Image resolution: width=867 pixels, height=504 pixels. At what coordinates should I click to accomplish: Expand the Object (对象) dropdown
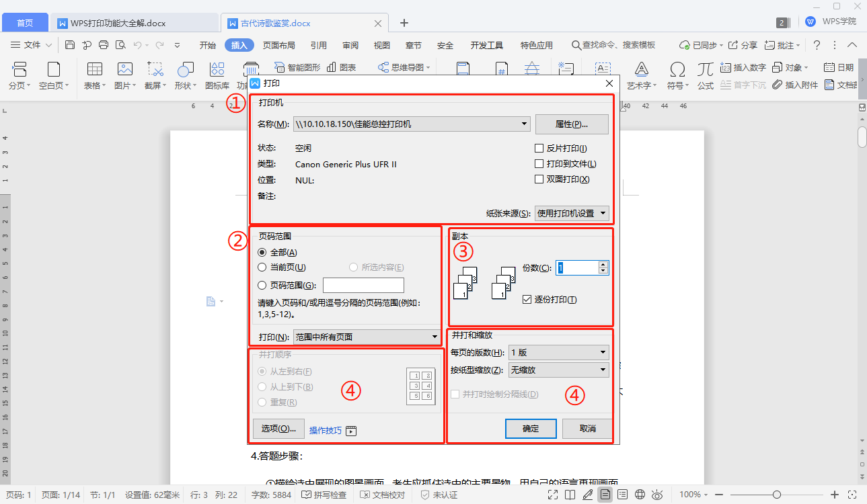806,67
